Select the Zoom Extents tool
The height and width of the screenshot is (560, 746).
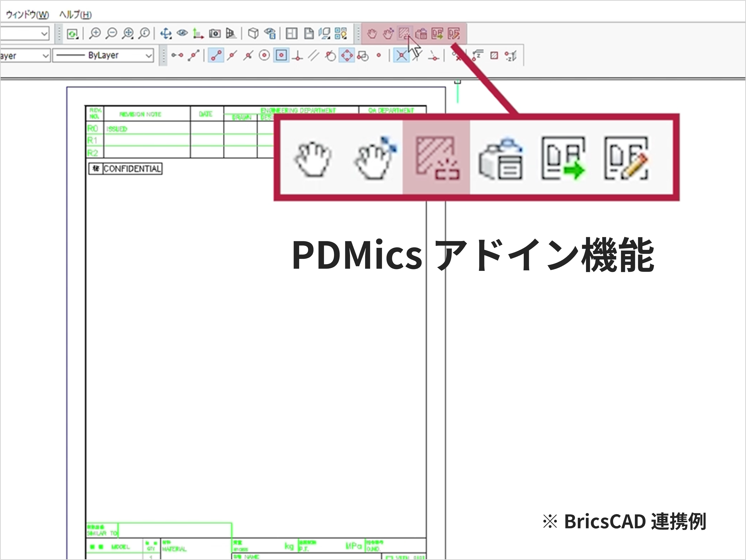(x=128, y=33)
